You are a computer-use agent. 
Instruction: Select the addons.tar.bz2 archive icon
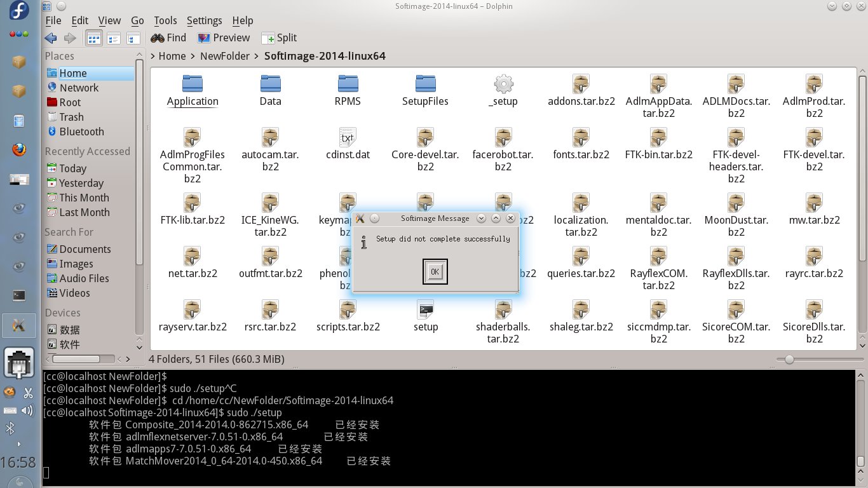[581, 83]
